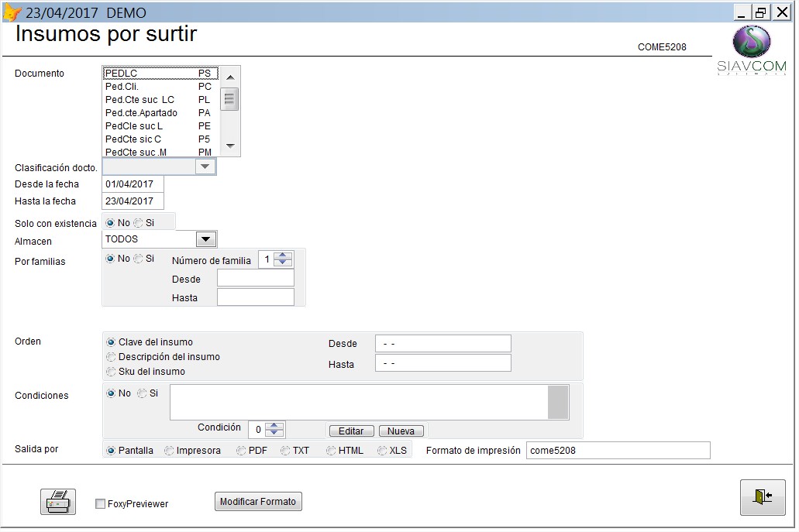Viewport: 799px width, 532px height.
Task: Open the Almacen TODOS dropdown
Action: click(x=206, y=239)
